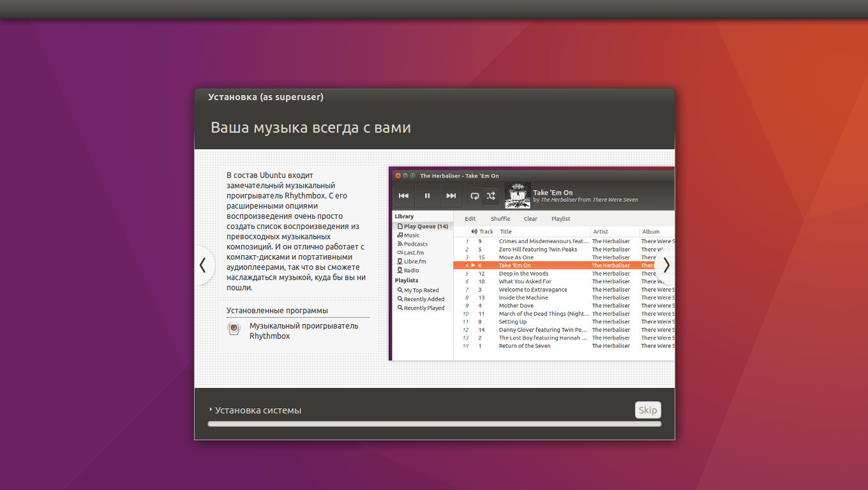Select the Return of the Seven track
This screenshot has width=868, height=490.
[x=564, y=346]
